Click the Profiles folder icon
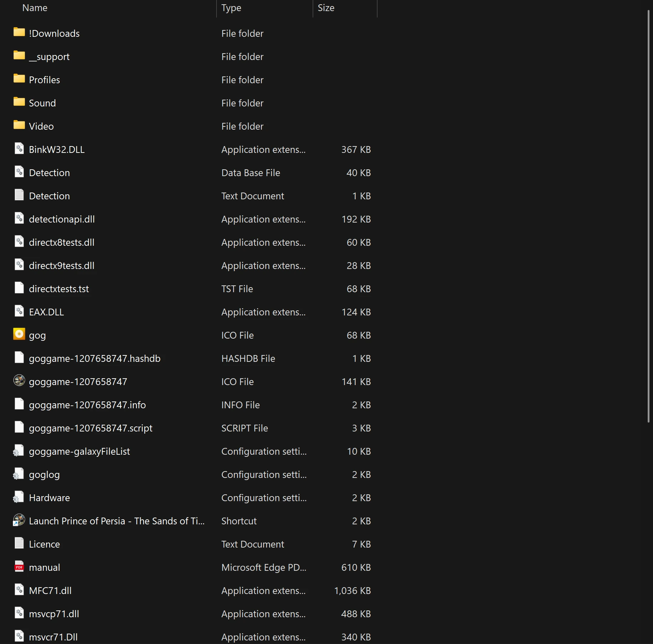The width and height of the screenshot is (653, 644). tap(19, 79)
